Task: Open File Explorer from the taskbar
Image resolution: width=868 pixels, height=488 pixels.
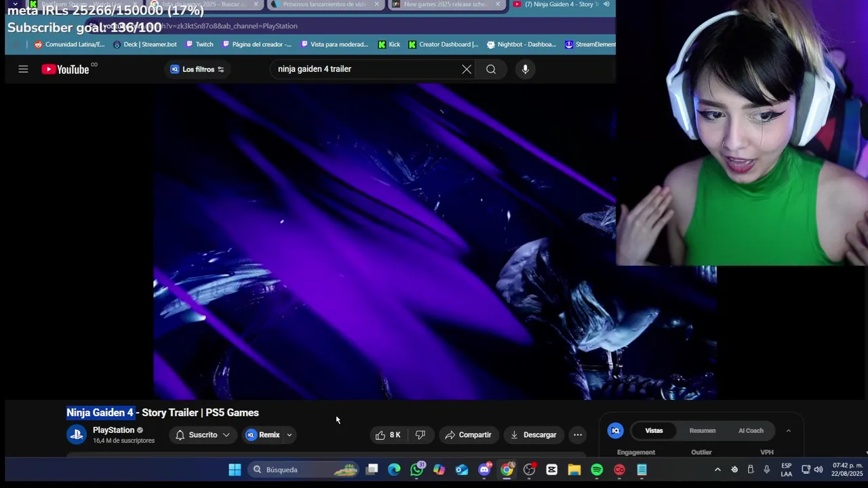Action: pyautogui.click(x=574, y=470)
